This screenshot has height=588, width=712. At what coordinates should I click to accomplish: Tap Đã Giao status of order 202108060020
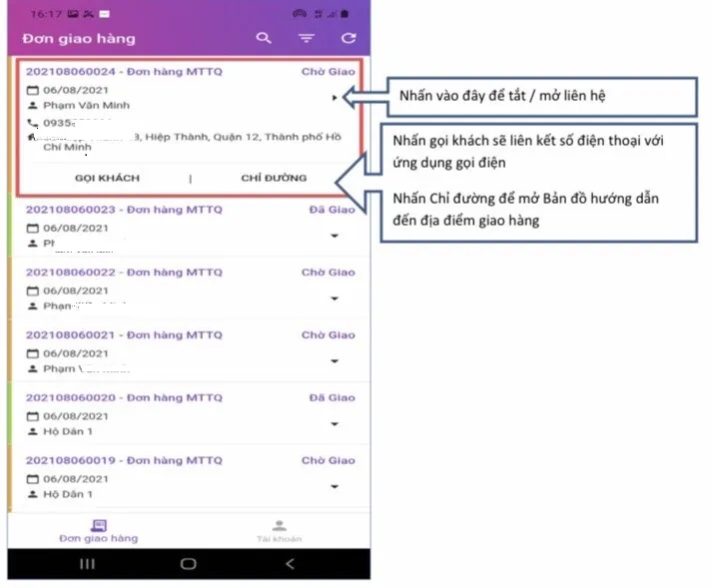pos(332,397)
